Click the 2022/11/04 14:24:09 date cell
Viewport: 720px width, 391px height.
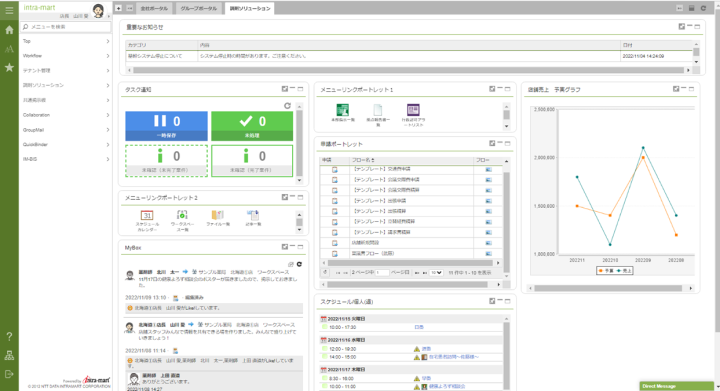pyautogui.click(x=643, y=56)
